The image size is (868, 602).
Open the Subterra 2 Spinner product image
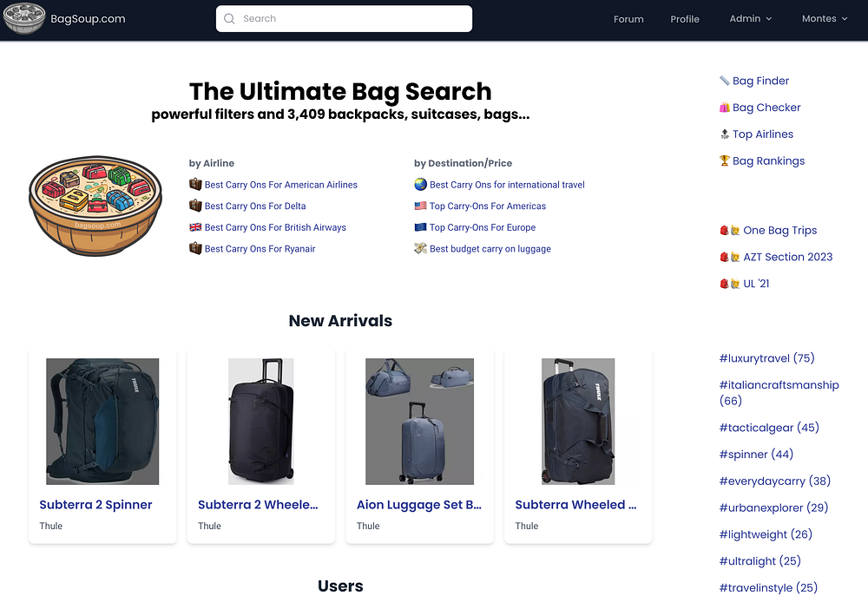[102, 422]
